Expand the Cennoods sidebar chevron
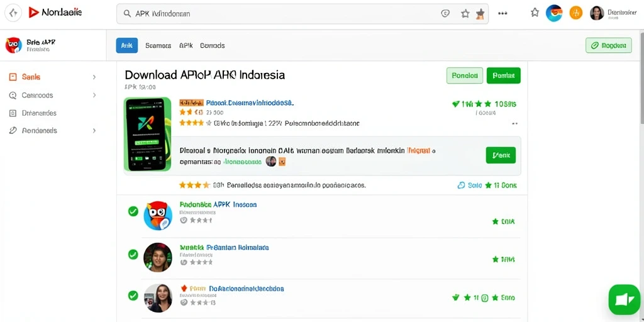 (x=94, y=96)
